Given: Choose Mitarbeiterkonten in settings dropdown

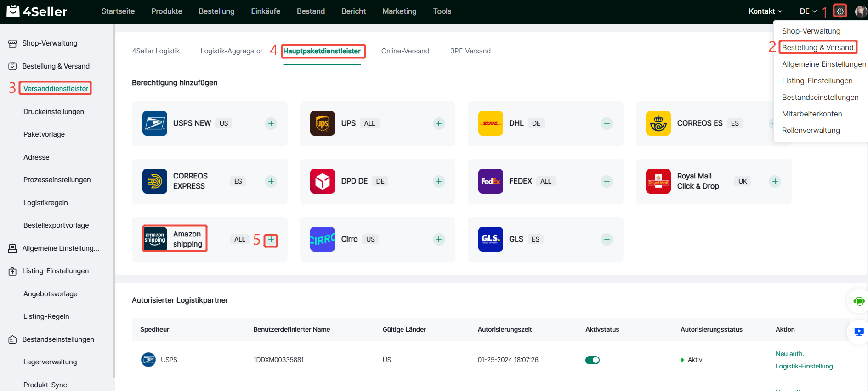Looking at the screenshot, I should pyautogui.click(x=812, y=114).
